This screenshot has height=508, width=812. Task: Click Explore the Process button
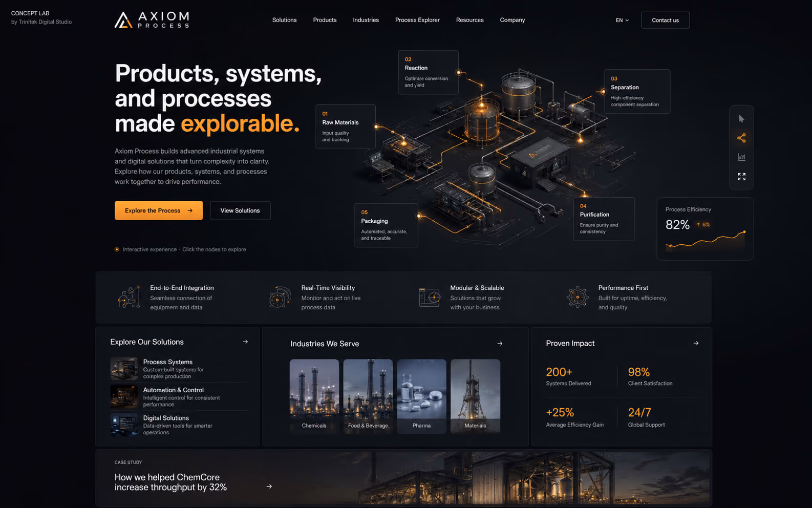point(159,210)
